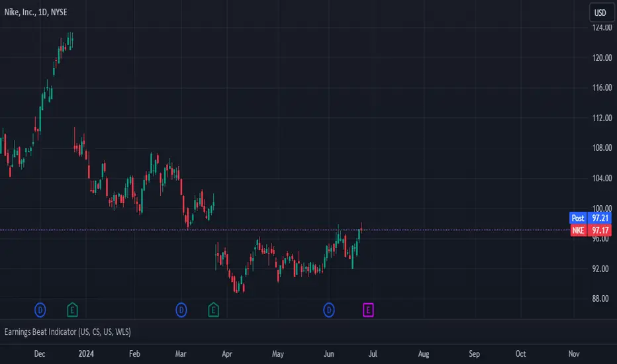Click the NKE 97.17 price label
This screenshot has width=617, height=364.
[591, 230]
